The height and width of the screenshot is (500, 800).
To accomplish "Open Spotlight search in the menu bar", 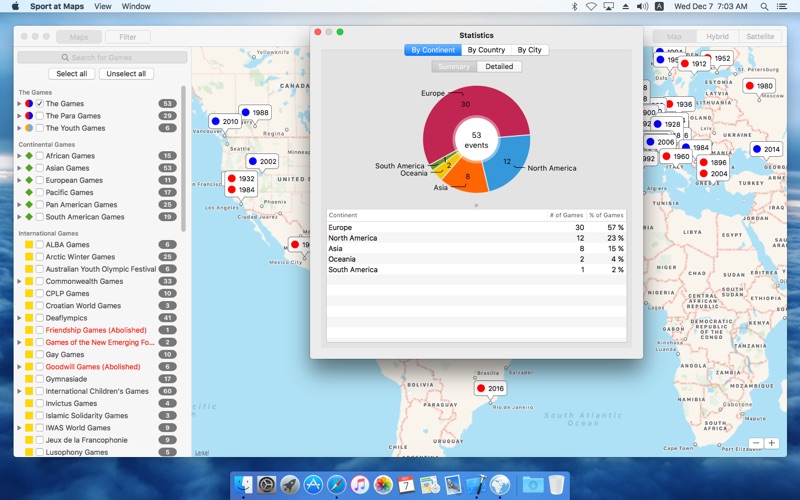I will click(764, 7).
